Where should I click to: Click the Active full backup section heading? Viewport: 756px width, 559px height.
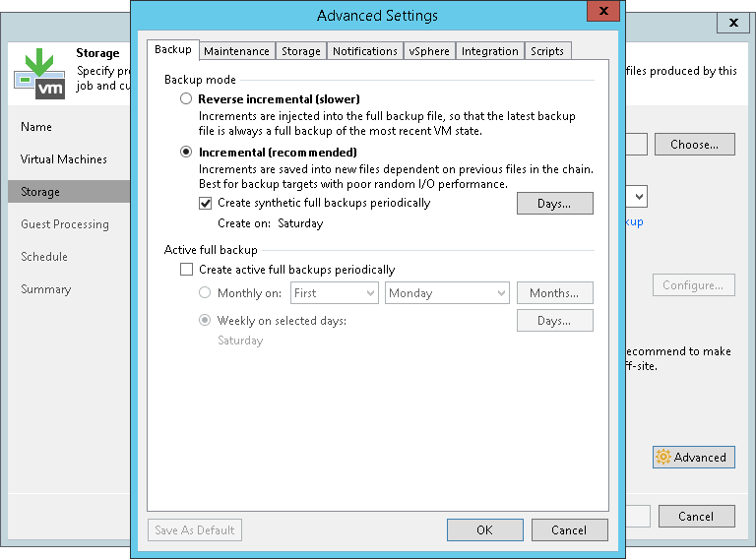point(211,250)
